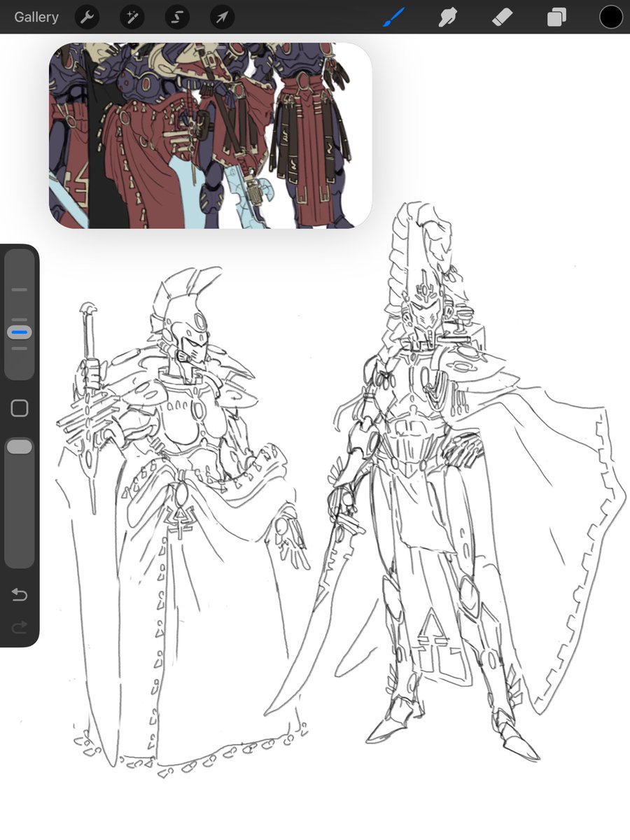Tap the Undo arrow
The width and height of the screenshot is (630, 840).
[20, 595]
